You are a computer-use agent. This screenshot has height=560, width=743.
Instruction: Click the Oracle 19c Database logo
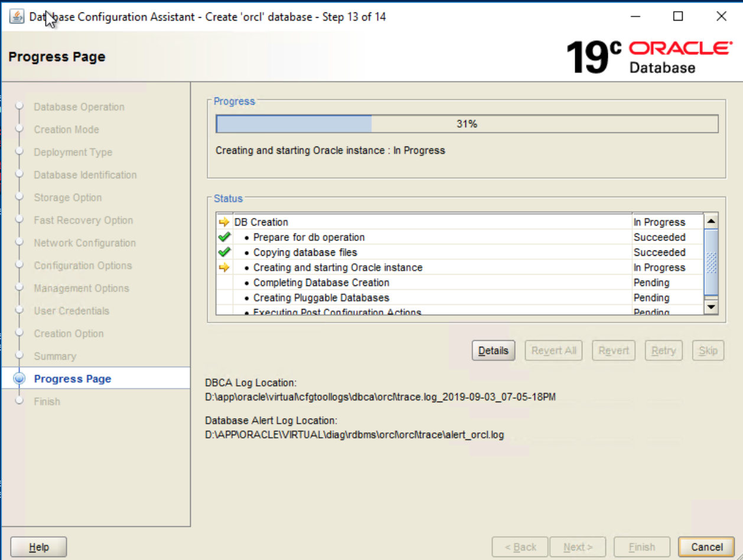(649, 57)
